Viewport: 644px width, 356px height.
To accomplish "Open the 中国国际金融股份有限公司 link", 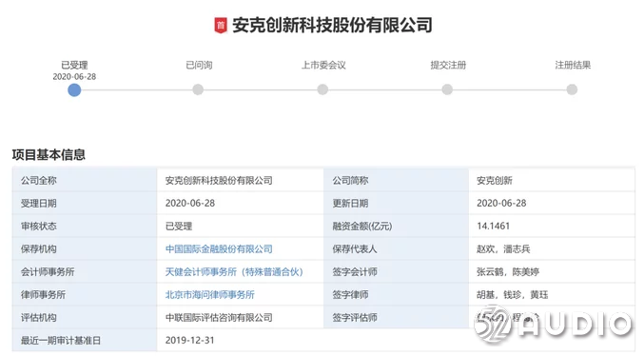I will 219,249.
